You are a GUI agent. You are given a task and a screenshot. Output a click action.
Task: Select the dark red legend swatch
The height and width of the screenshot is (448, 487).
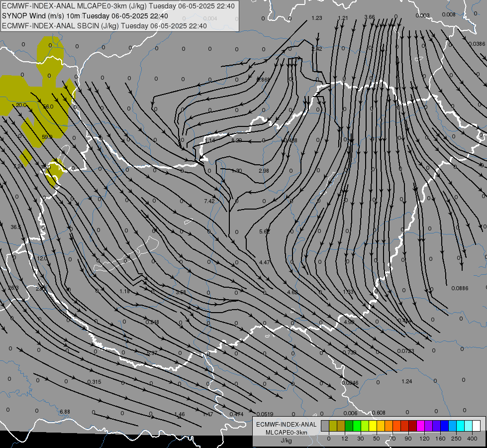[x=412, y=426]
